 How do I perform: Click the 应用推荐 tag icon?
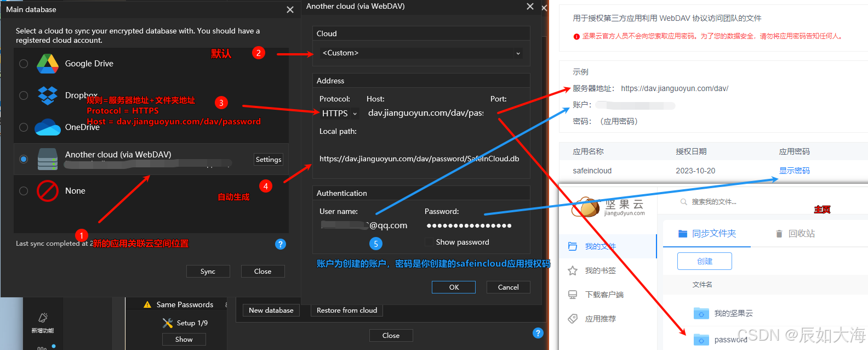pyautogui.click(x=573, y=319)
